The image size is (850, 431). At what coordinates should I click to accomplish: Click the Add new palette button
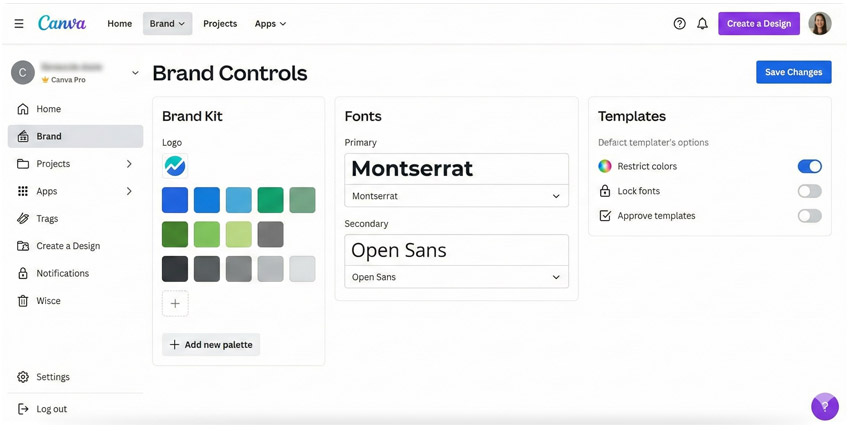click(211, 345)
